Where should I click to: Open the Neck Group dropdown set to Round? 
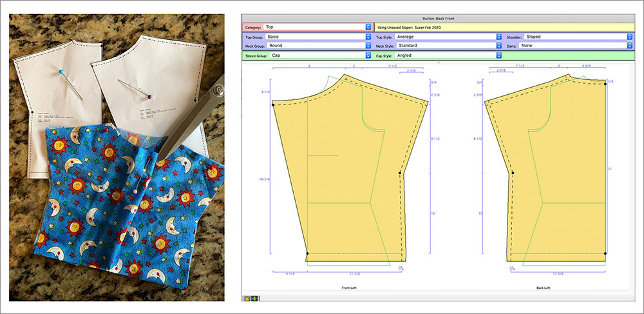click(317, 46)
